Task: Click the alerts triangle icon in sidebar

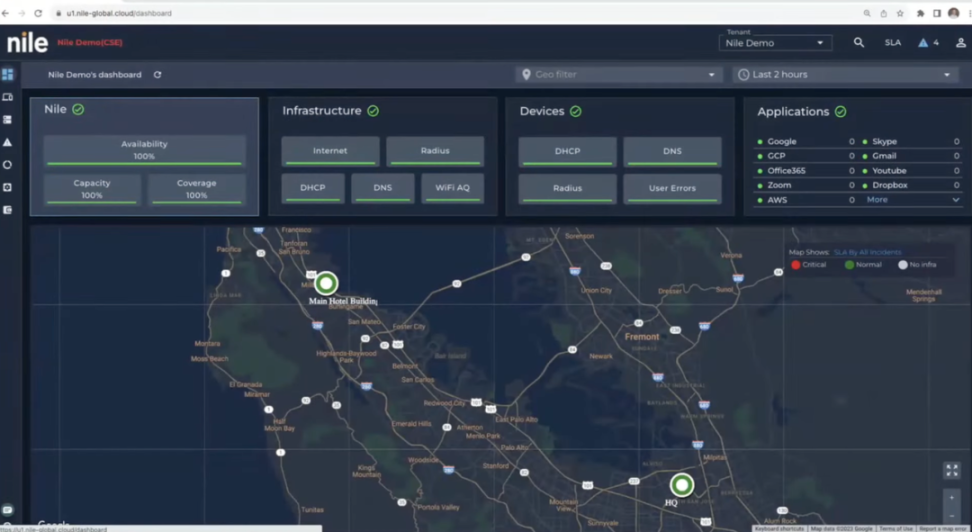Action: 8,142
